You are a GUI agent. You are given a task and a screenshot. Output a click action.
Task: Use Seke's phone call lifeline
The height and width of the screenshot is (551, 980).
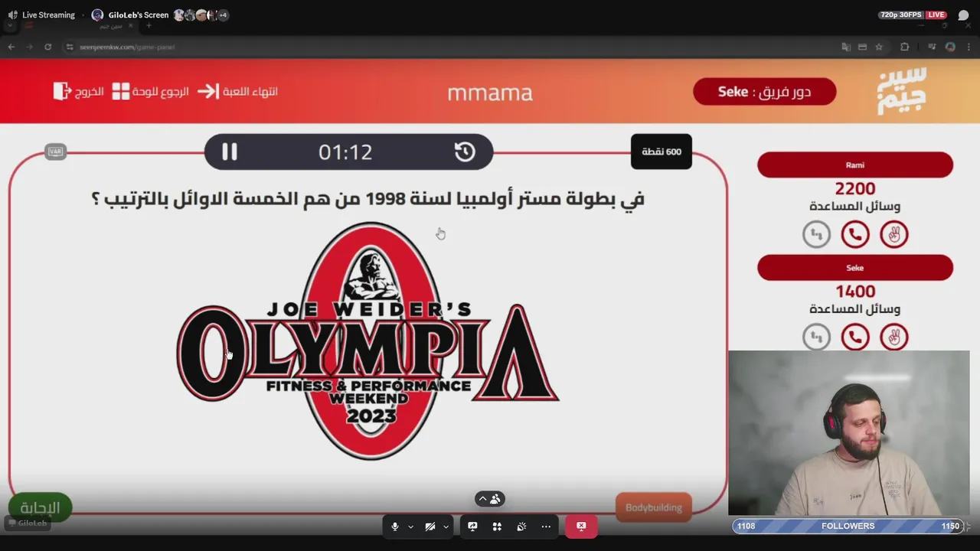coord(855,337)
